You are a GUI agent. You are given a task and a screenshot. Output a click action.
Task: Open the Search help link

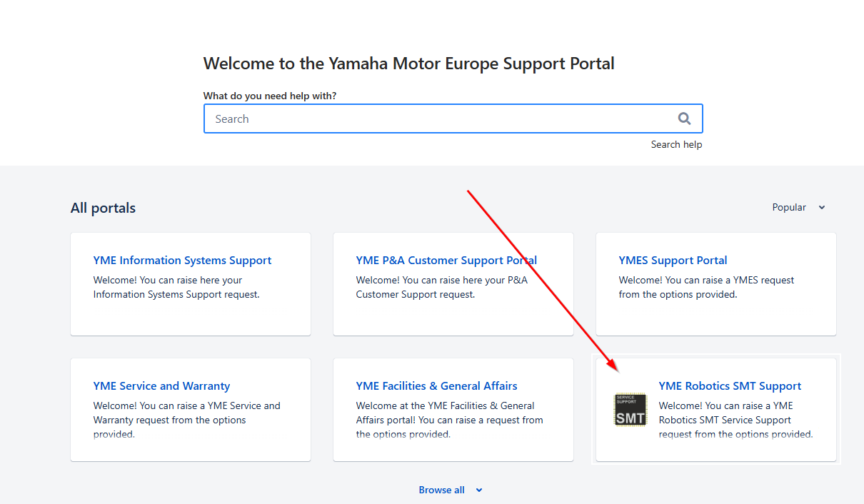point(676,144)
